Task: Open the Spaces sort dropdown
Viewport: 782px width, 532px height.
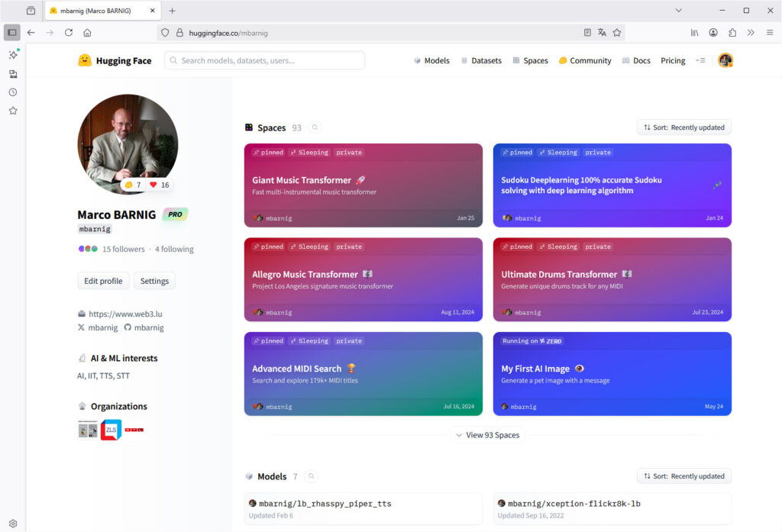Action: coord(683,127)
